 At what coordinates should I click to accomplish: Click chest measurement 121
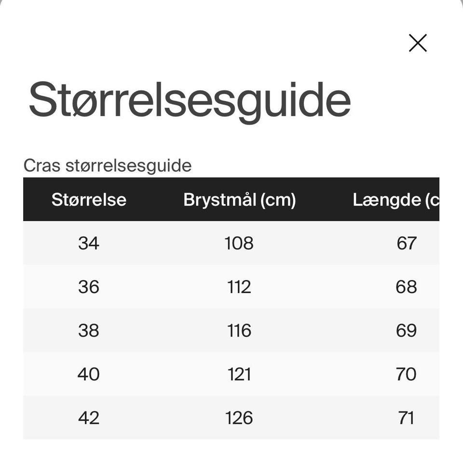tap(239, 374)
